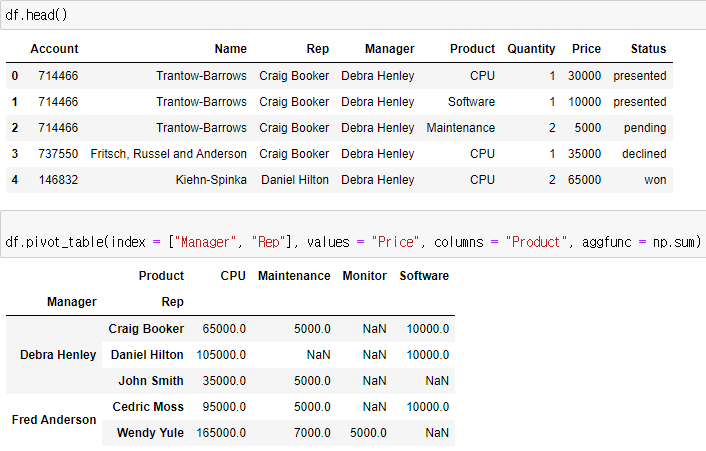Click the Kiehn-Spinka name cell
This screenshot has height=451, width=706.
(211, 180)
